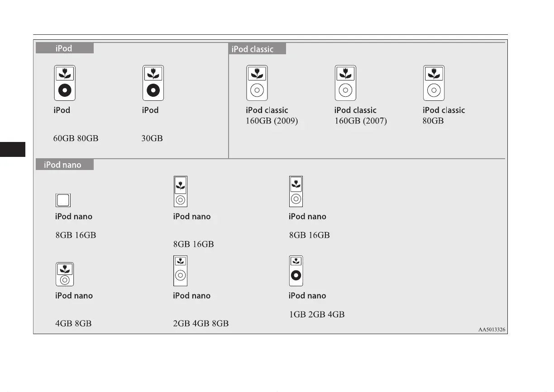Image resolution: width=554 pixels, height=392 pixels.
Task: Click 'iPod classic' label above 80GB
Action: pos(444,110)
